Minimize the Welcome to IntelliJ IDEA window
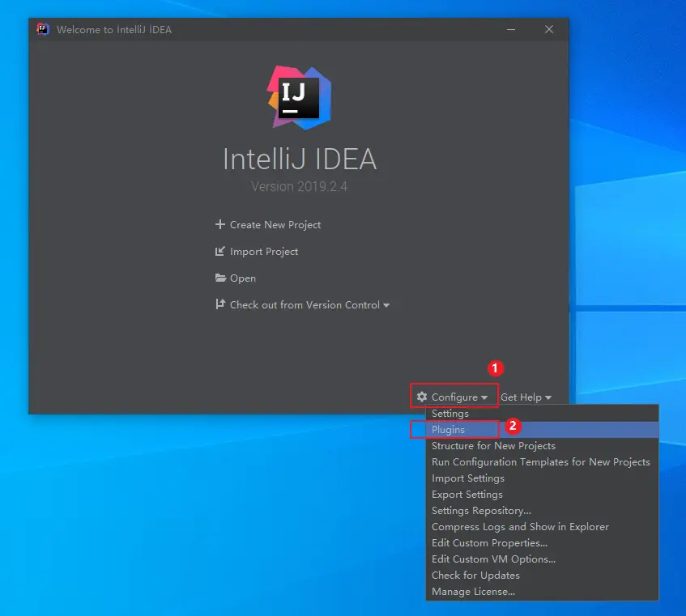This screenshot has width=686, height=616. tap(510, 29)
